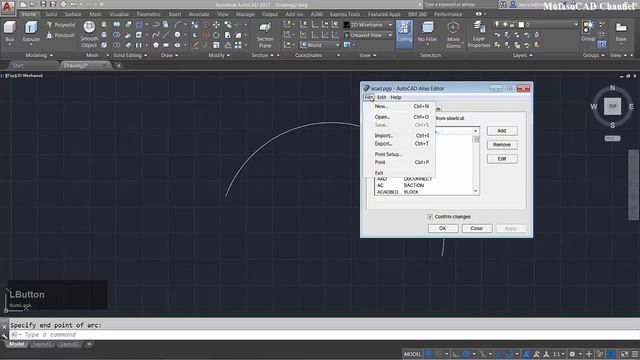The width and height of the screenshot is (640, 360).
Task: Select the AC BACTION alias row
Action: tap(424, 185)
